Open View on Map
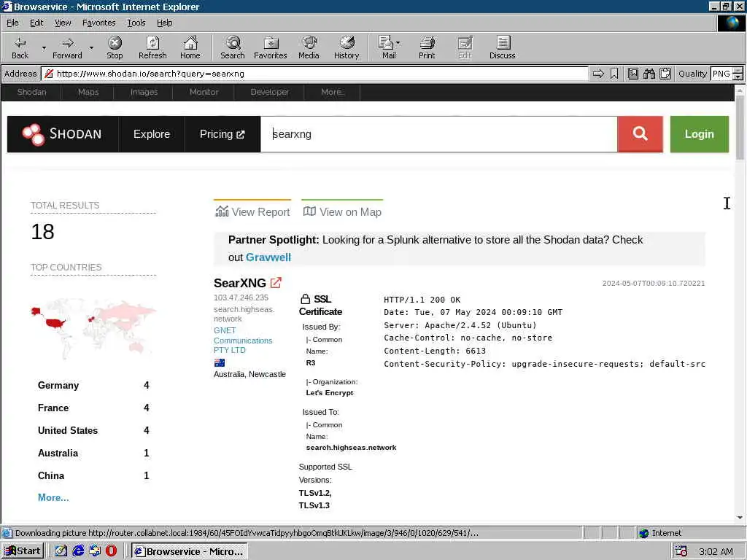The image size is (747, 560). (342, 212)
